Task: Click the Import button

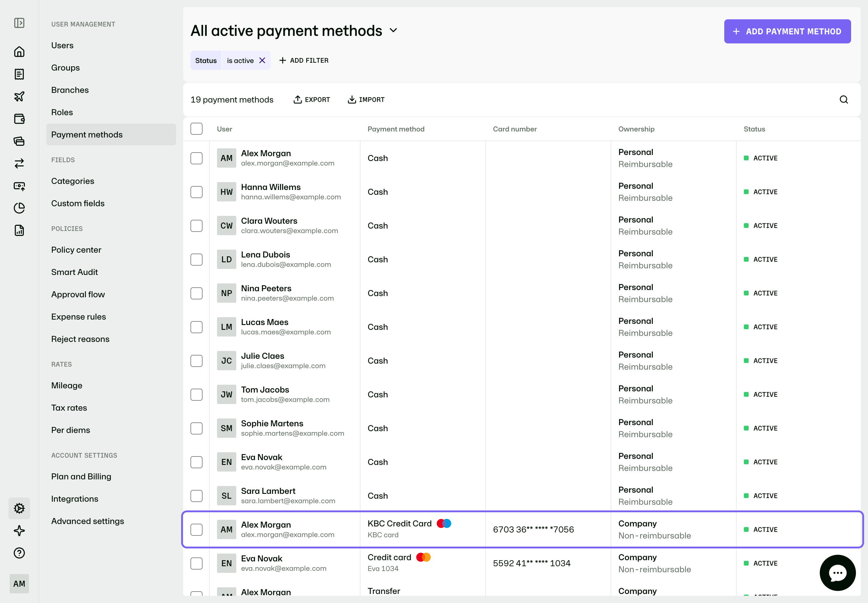Action: tap(366, 99)
